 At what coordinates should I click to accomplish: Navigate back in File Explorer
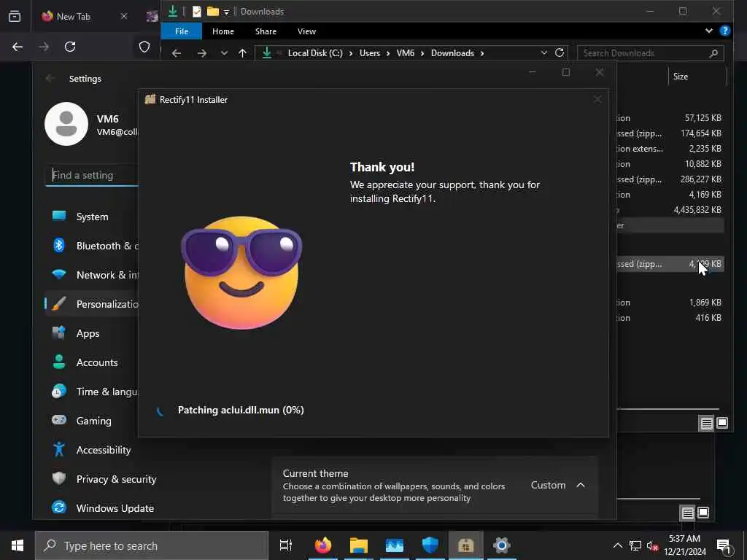(x=177, y=53)
